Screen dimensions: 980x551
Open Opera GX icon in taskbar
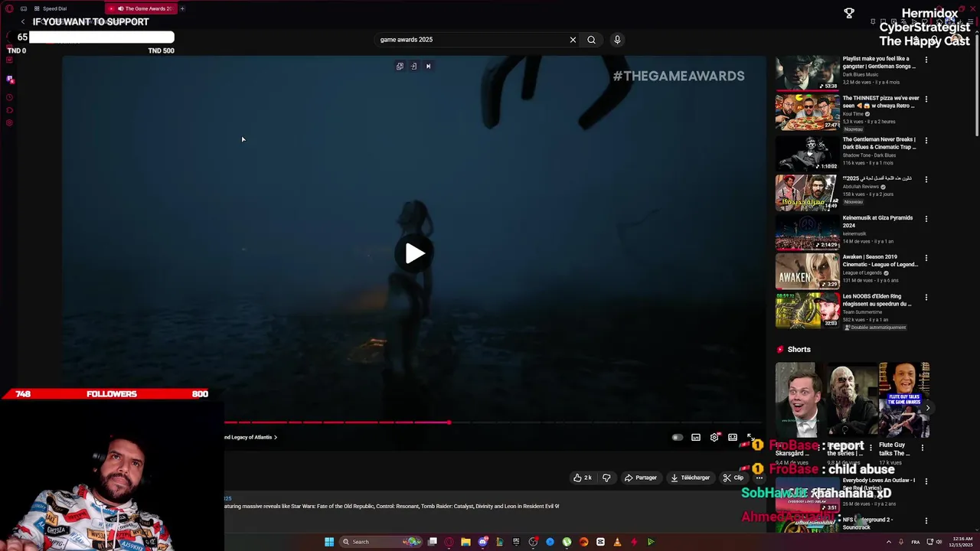(449, 542)
